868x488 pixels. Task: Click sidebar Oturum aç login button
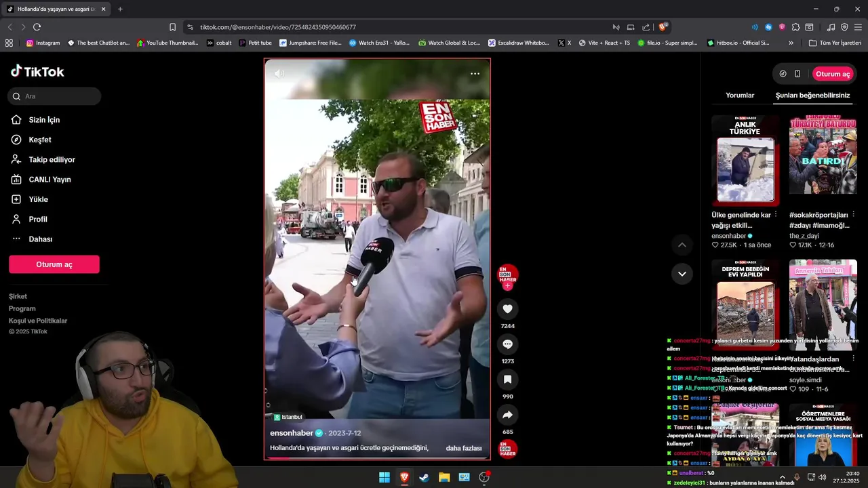(x=54, y=264)
